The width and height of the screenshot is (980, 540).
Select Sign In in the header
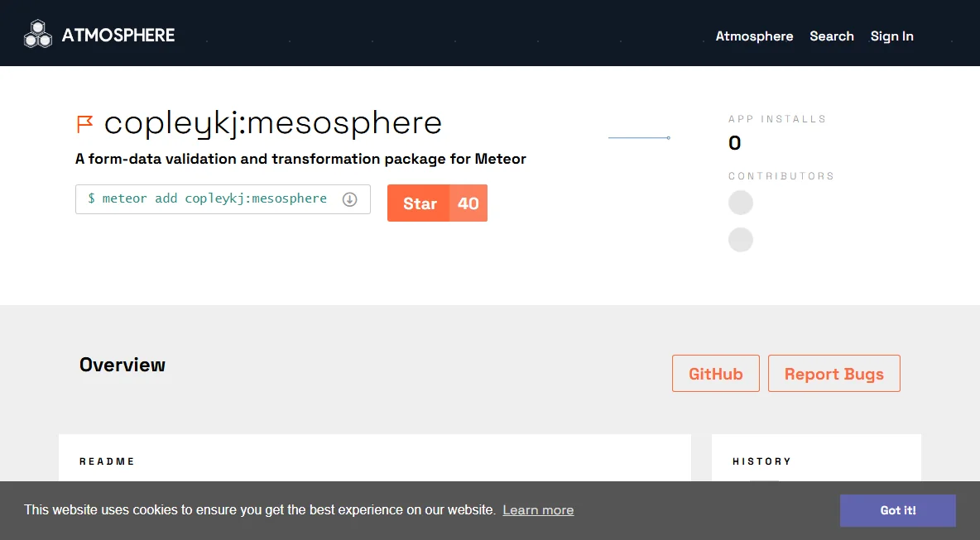point(891,36)
